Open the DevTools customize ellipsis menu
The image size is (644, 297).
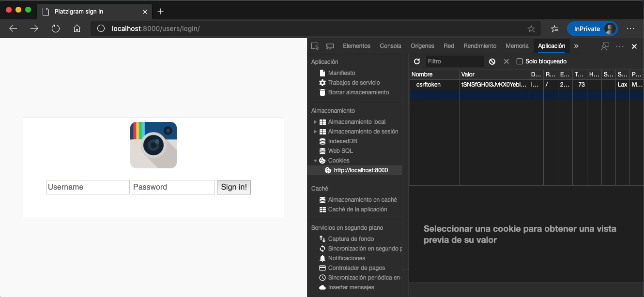620,46
